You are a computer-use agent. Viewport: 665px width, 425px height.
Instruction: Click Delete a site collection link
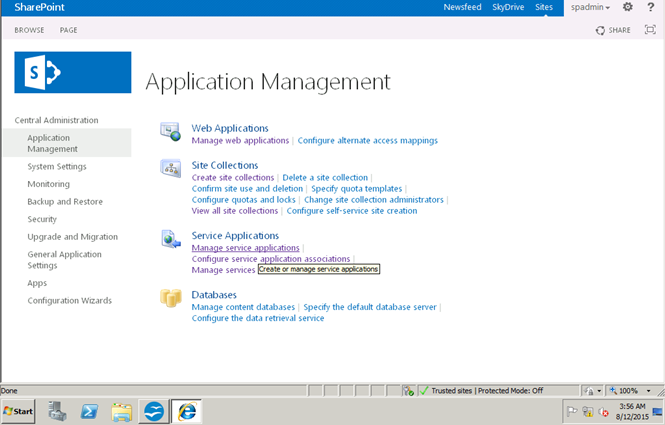[x=325, y=177]
